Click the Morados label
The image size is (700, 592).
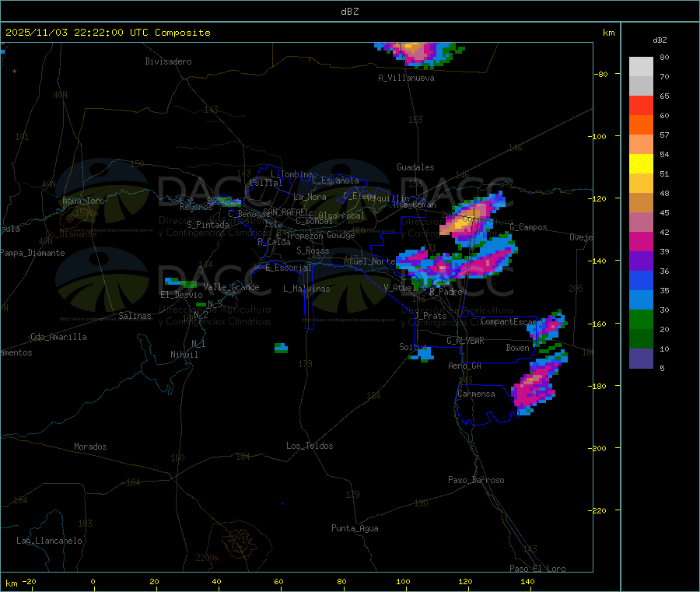91,447
